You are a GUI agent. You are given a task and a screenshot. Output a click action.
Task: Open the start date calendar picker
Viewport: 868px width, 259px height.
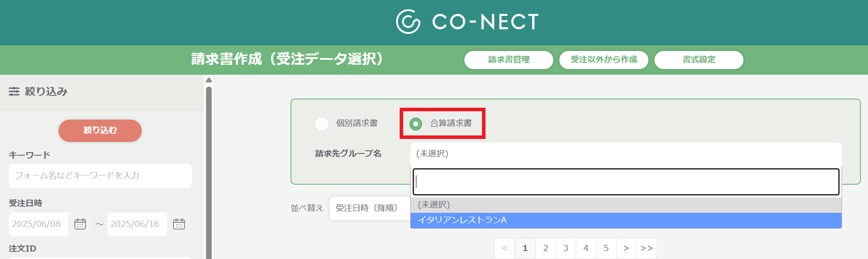(x=80, y=224)
